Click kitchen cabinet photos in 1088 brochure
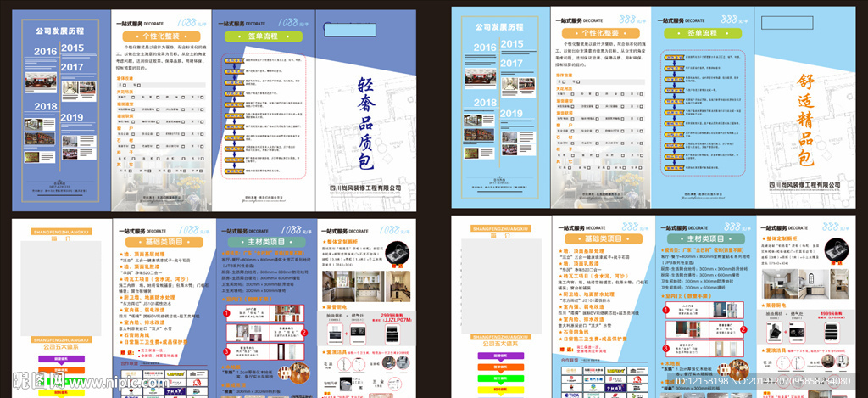Viewport: 868px width, 398px height. tap(364, 285)
